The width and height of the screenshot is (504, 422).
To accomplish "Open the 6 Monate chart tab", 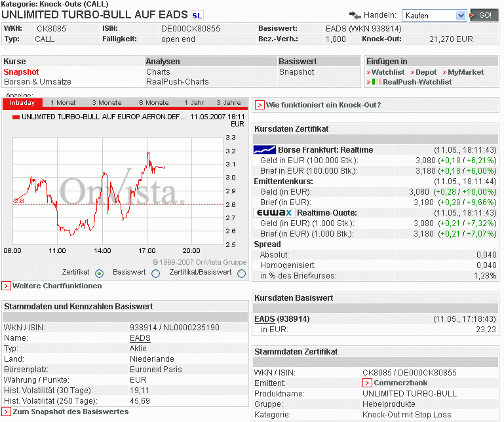I will pos(153,103).
